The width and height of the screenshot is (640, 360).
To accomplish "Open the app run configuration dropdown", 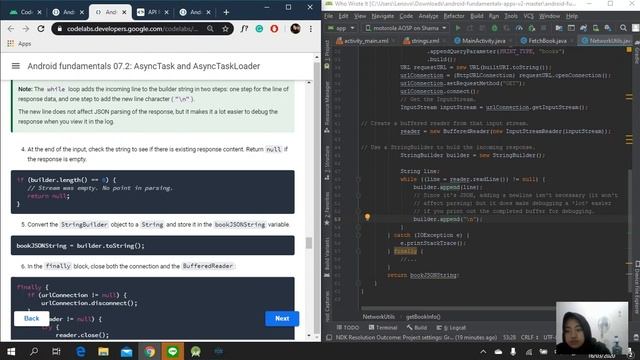I will tap(342, 28).
